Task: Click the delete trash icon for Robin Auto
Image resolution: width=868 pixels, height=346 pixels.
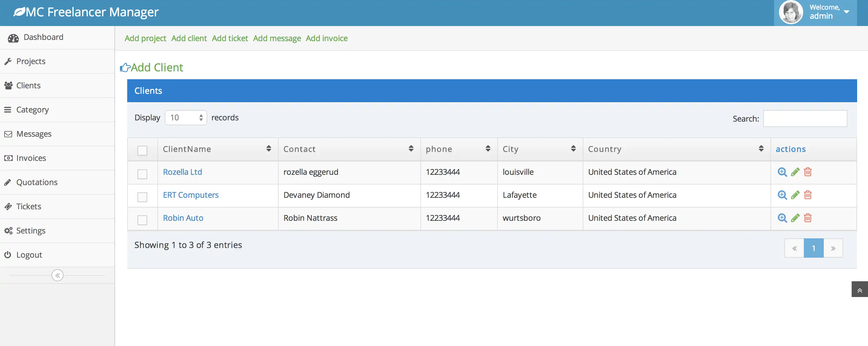Action: [808, 218]
